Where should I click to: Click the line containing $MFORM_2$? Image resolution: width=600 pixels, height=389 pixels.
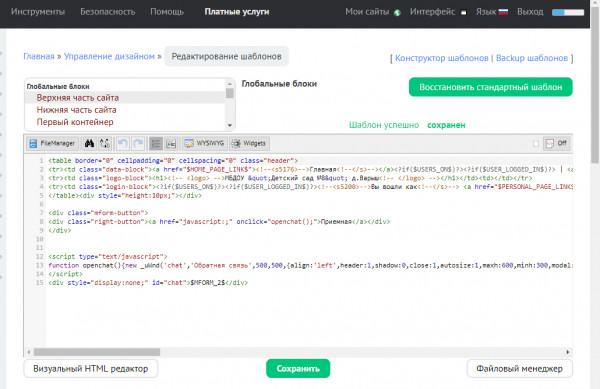pos(148,283)
